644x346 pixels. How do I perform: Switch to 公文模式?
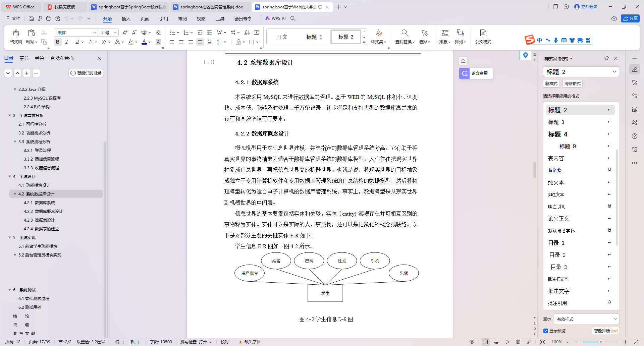(x=483, y=37)
